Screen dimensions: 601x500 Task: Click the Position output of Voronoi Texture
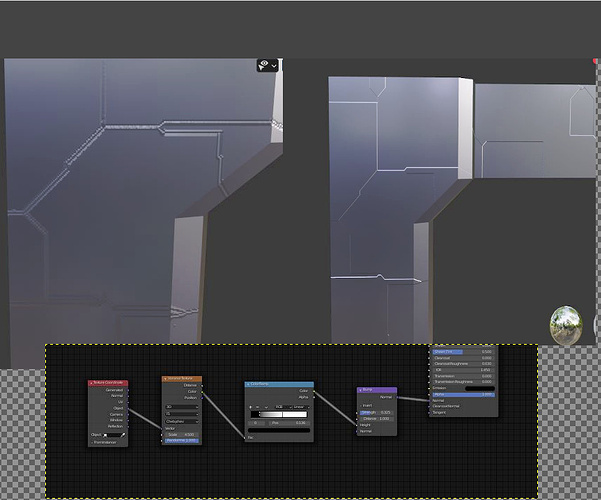[190, 398]
